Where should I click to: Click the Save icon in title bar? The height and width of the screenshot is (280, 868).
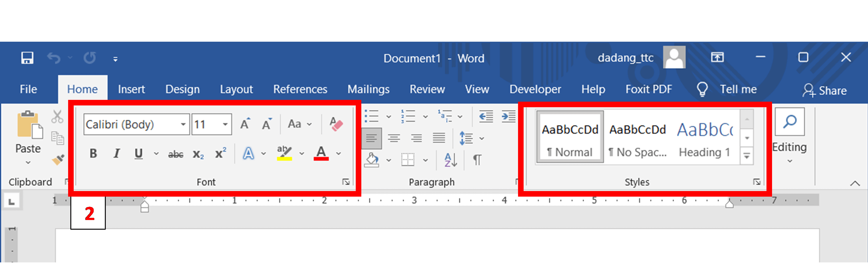point(27,58)
